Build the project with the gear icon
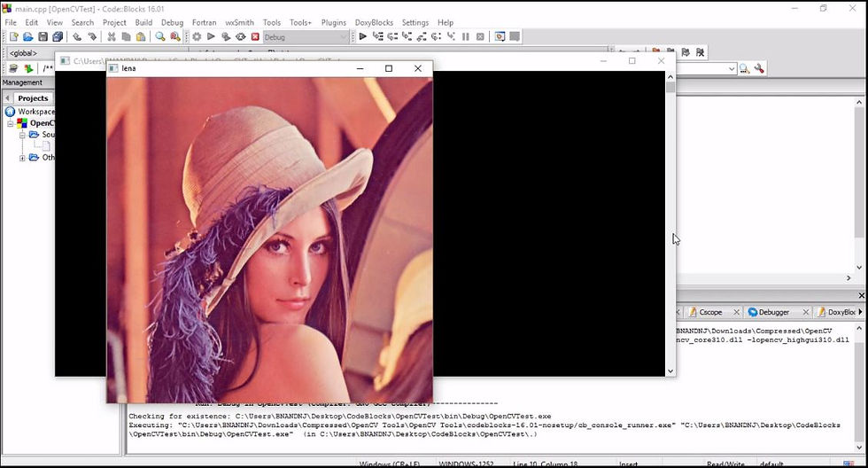Viewport: 868px width, 468px height. (197, 36)
